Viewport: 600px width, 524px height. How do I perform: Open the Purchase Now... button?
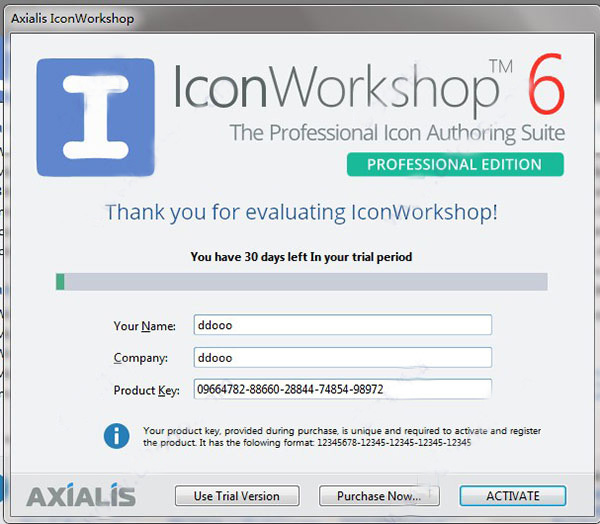click(x=379, y=496)
